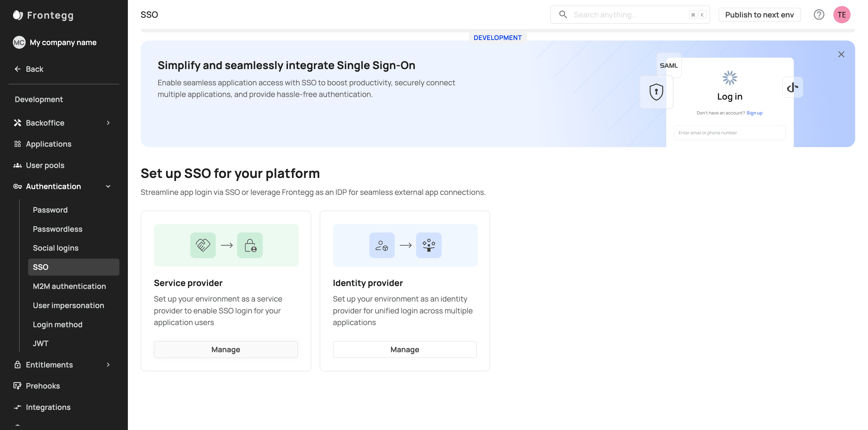Image resolution: width=868 pixels, height=430 pixels.
Task: Open M2M authentication
Action: tap(70, 286)
